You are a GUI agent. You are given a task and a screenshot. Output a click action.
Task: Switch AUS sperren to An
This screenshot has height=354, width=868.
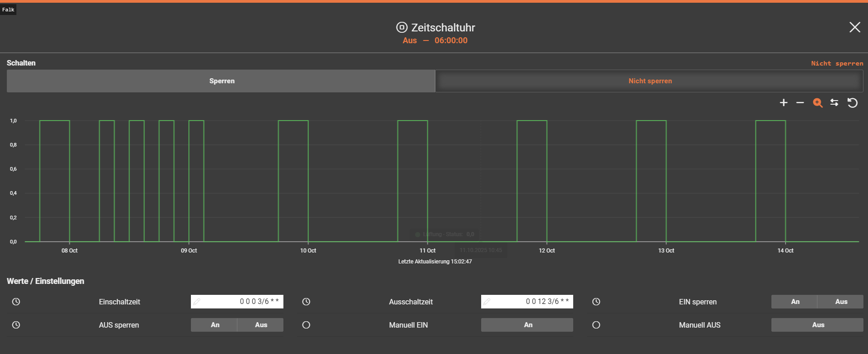[x=215, y=325]
